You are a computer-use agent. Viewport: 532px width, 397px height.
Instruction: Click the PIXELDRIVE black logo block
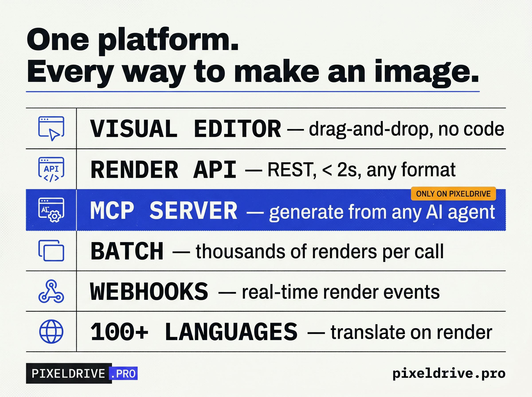click(69, 374)
